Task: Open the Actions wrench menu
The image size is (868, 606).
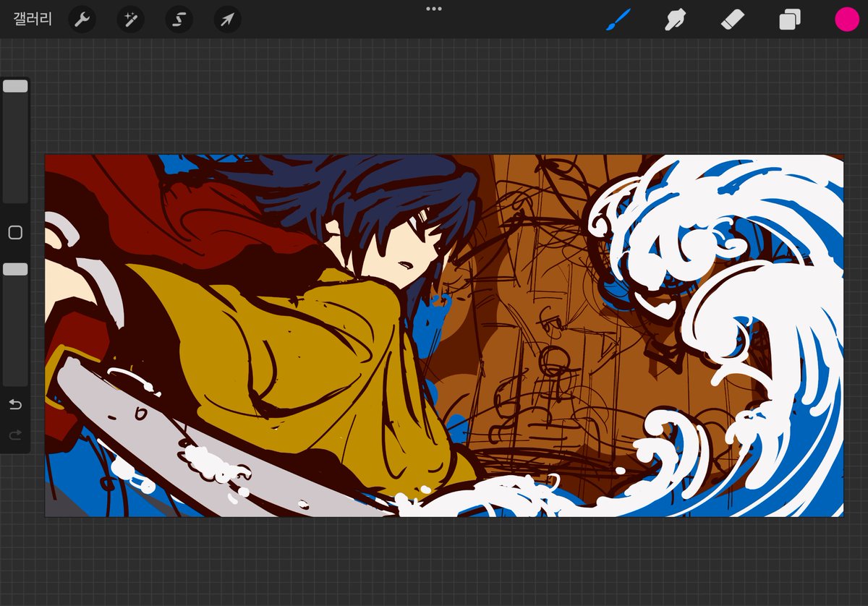Action: click(x=82, y=20)
